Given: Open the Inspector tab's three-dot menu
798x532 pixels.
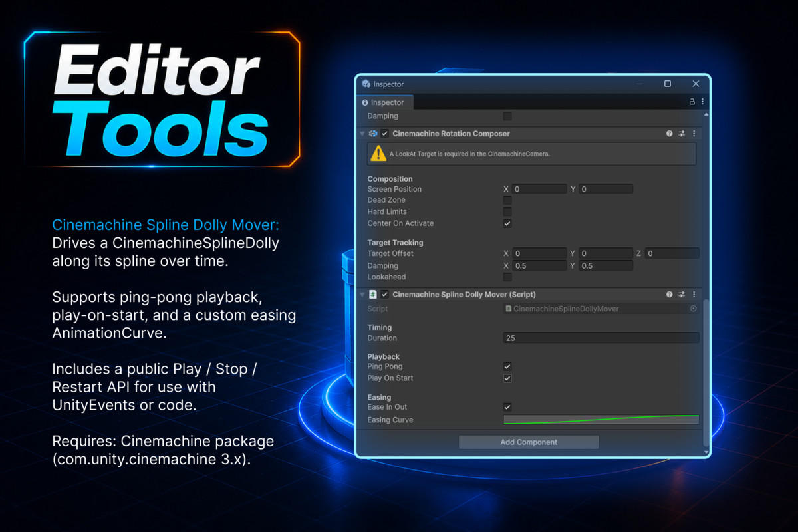Looking at the screenshot, I should tap(702, 102).
